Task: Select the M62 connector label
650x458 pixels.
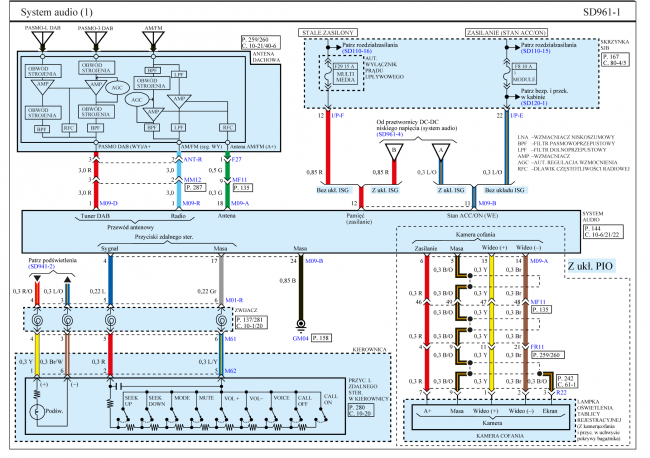Action: click(x=230, y=371)
